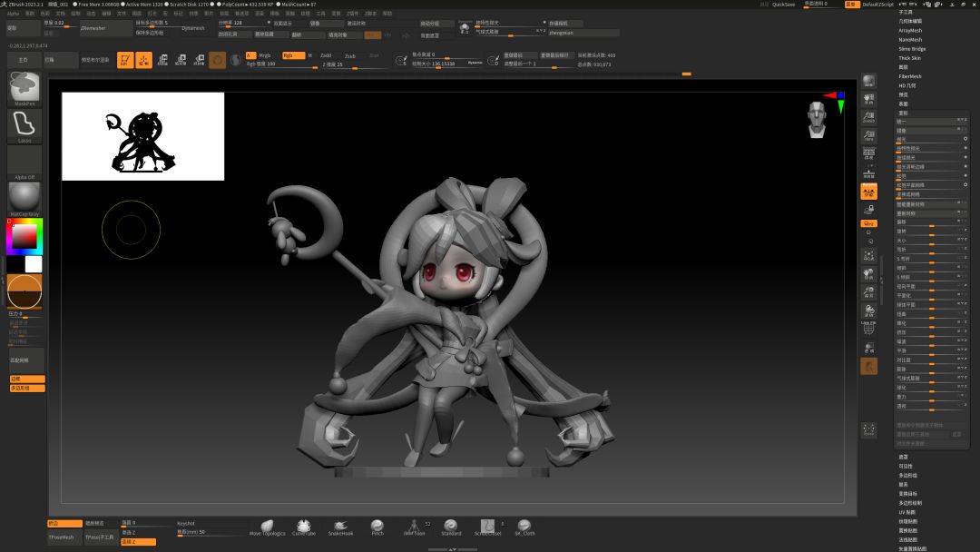Open the MatCap Gray material sphere
Image resolution: width=980 pixels, height=552 pixels.
click(x=24, y=200)
